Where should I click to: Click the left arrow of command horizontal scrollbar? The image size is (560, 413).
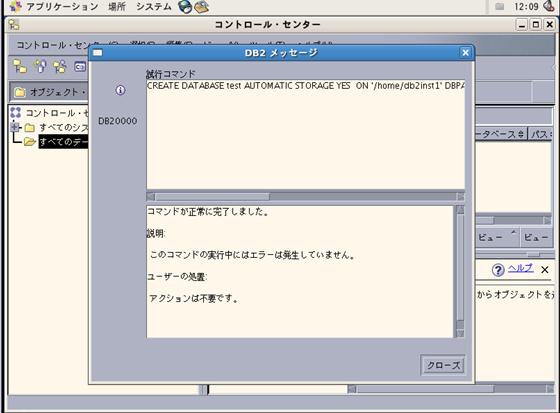(x=151, y=197)
